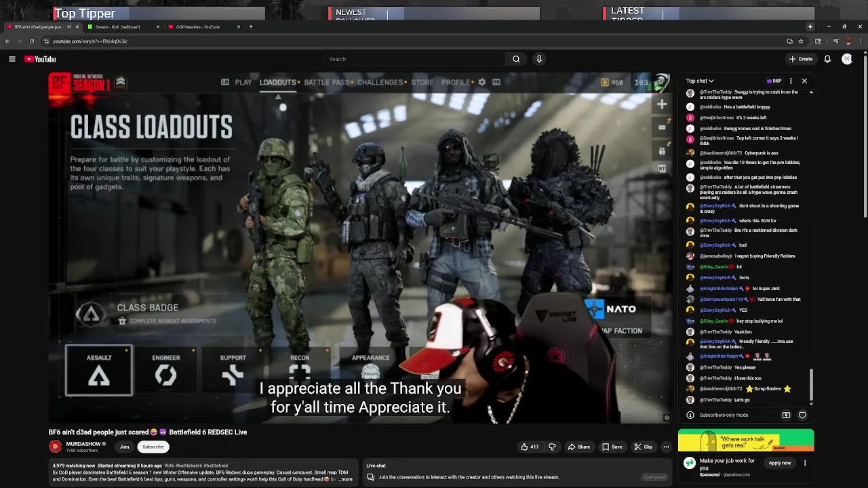
Task: Save the video to a playlist
Action: pos(612,447)
